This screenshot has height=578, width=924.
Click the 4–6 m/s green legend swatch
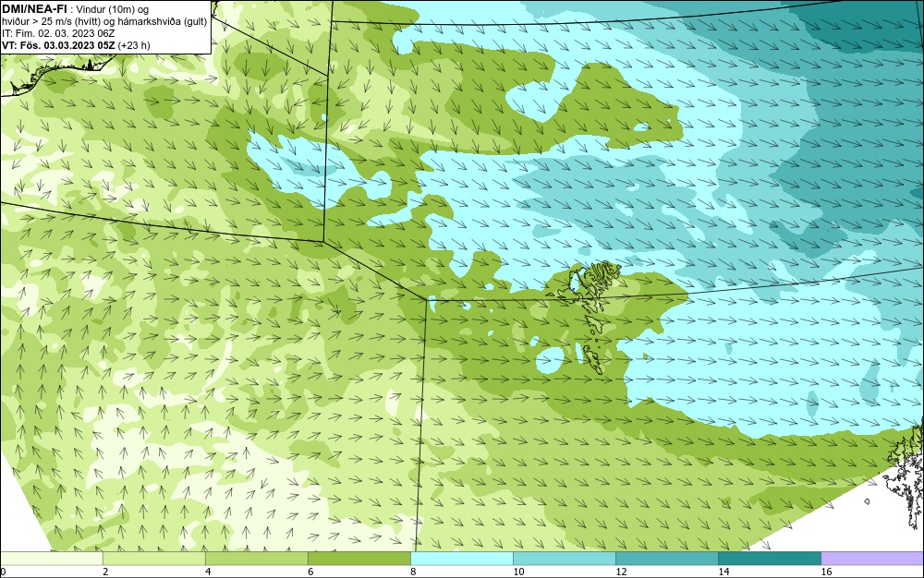(x=256, y=558)
